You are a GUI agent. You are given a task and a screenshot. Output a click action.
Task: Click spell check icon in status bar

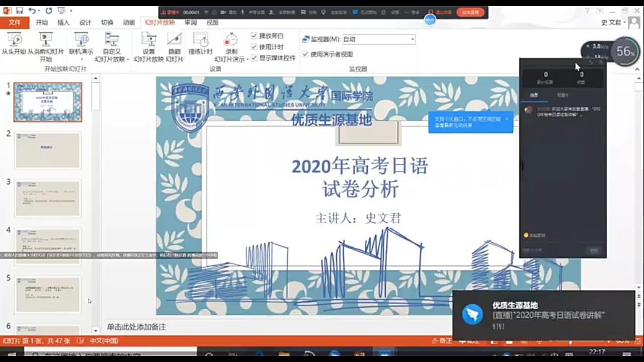(x=80, y=341)
